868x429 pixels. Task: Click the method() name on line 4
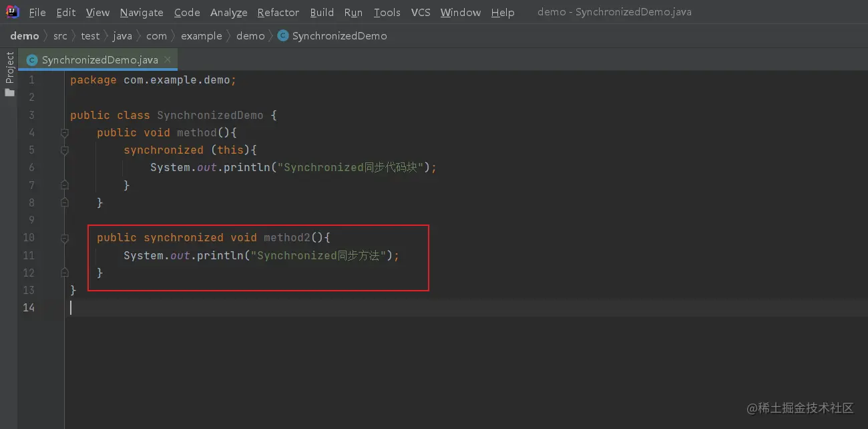(197, 132)
